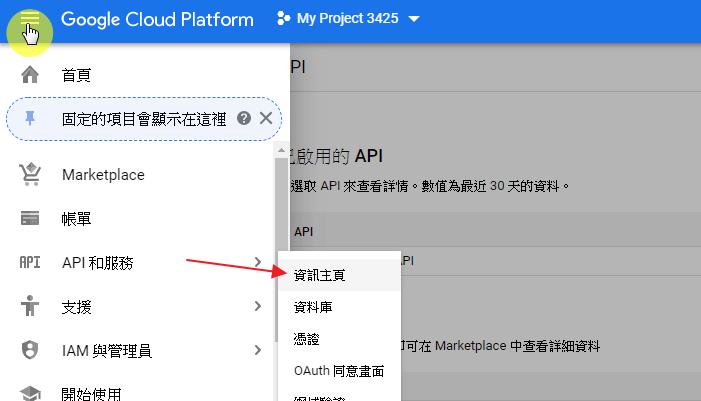Click the home icon next to 首頁
This screenshot has height=401, width=701.
tap(30, 75)
